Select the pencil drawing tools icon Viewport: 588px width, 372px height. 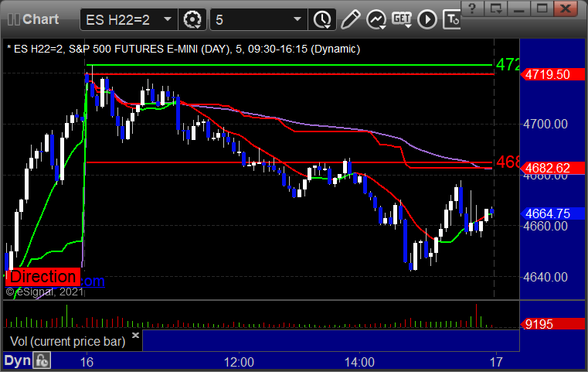[x=350, y=19]
